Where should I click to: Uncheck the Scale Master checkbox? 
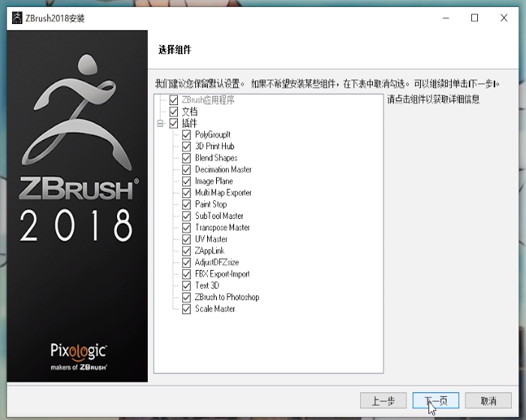(x=187, y=309)
